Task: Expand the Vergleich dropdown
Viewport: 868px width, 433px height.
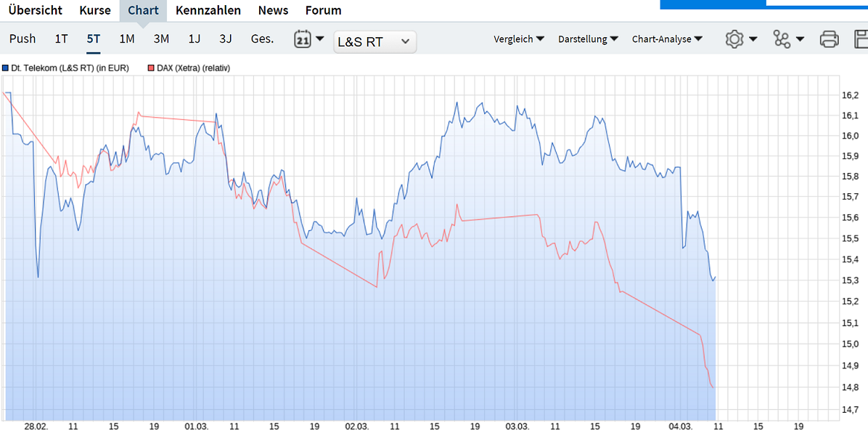Action: point(519,39)
